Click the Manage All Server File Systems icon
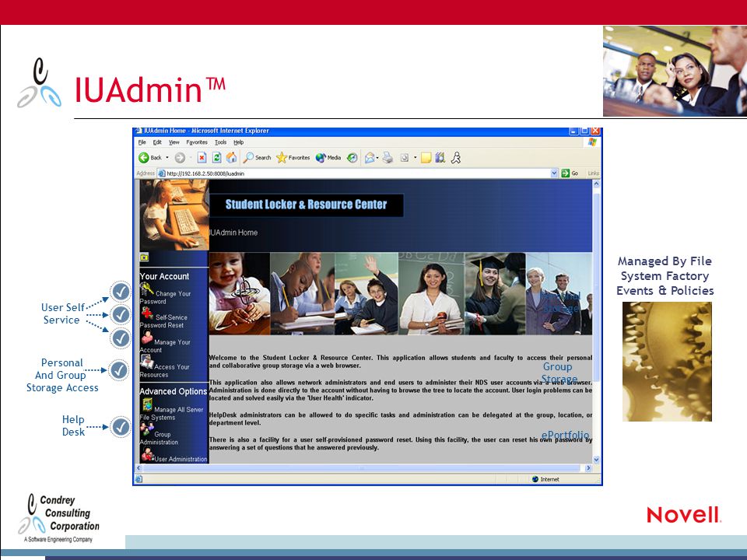Viewport: 747px width, 560px height. tap(147, 404)
